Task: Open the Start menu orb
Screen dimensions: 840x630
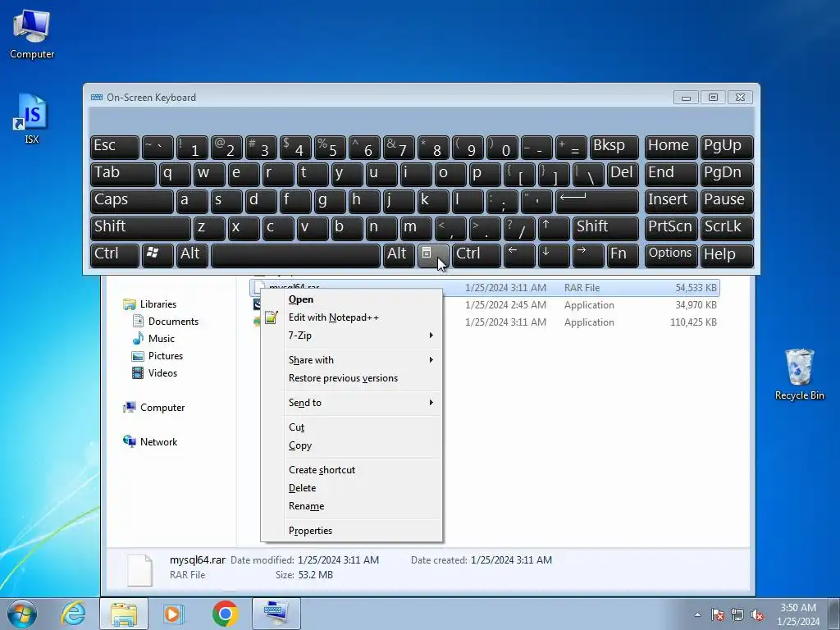Action: pos(22,614)
